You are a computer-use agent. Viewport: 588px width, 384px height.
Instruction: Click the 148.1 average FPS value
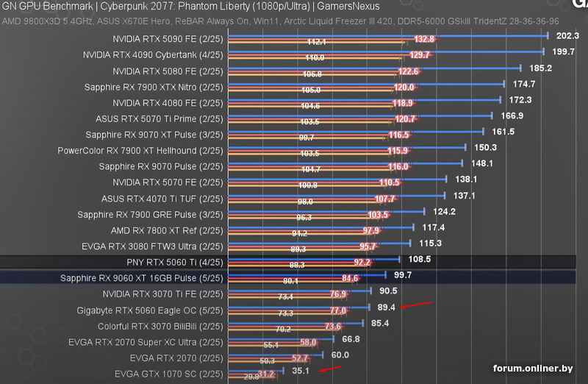(482, 163)
